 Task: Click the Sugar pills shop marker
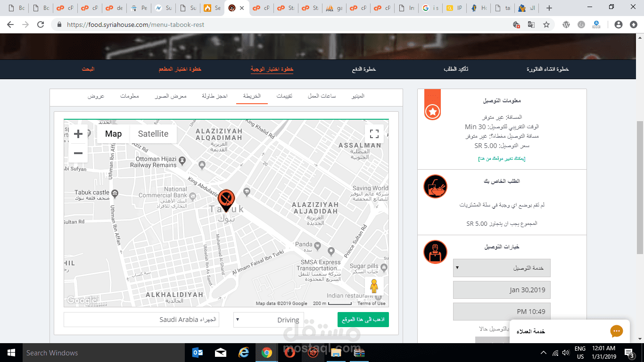tap(383, 267)
